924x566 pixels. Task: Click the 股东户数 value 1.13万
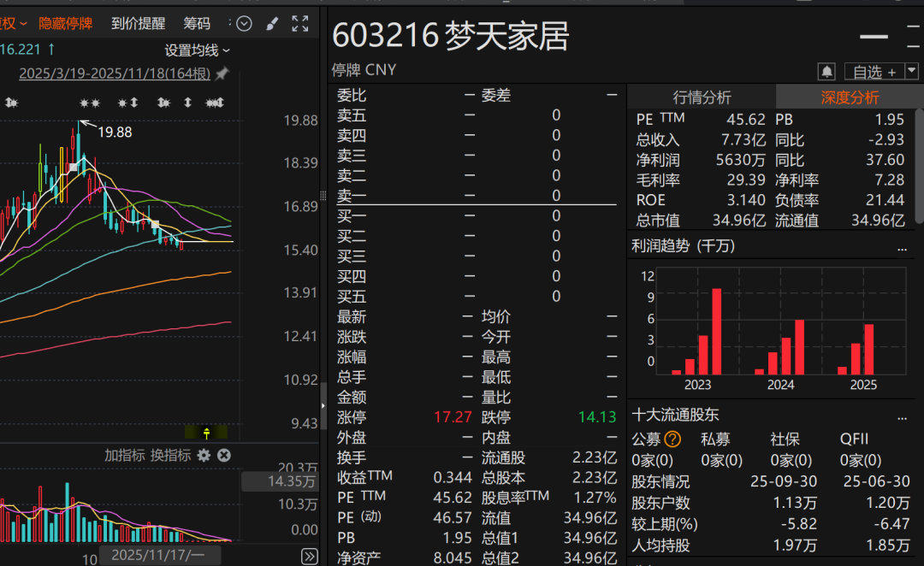(x=795, y=503)
